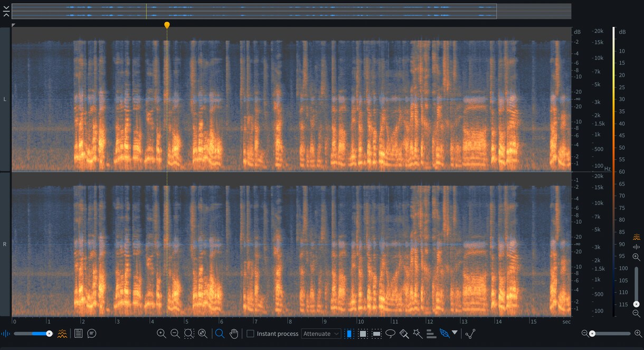The height and width of the screenshot is (350, 644).
Task: Enable the Instant process checkbox
Action: 251,334
